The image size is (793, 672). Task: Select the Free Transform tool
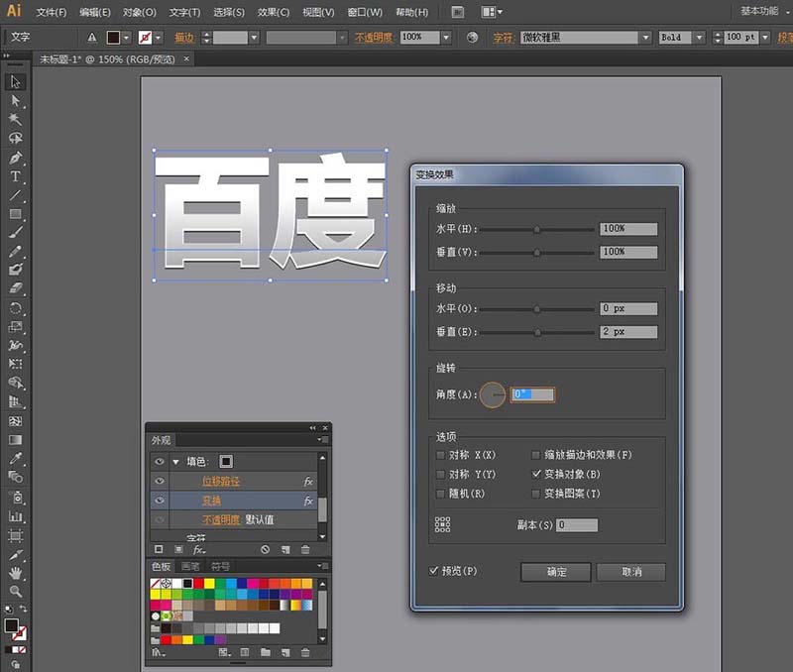[15, 364]
